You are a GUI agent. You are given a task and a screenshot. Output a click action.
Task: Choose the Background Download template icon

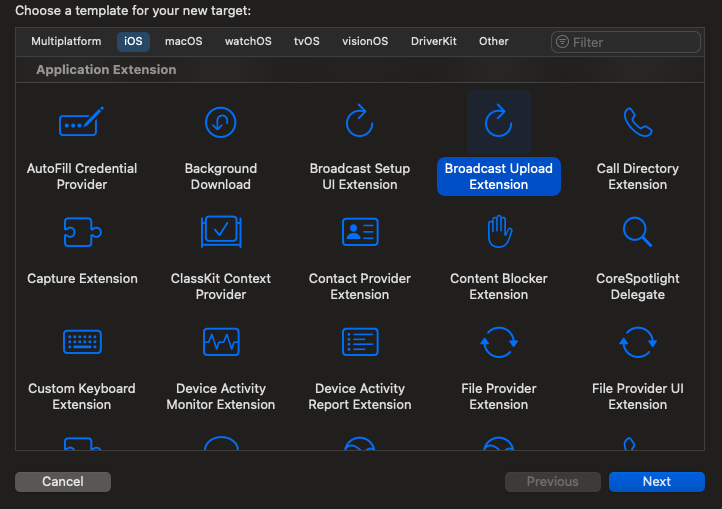(x=221, y=122)
